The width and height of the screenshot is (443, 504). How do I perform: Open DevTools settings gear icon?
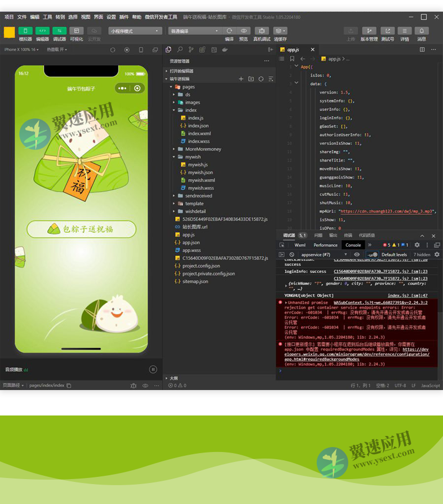point(417,245)
